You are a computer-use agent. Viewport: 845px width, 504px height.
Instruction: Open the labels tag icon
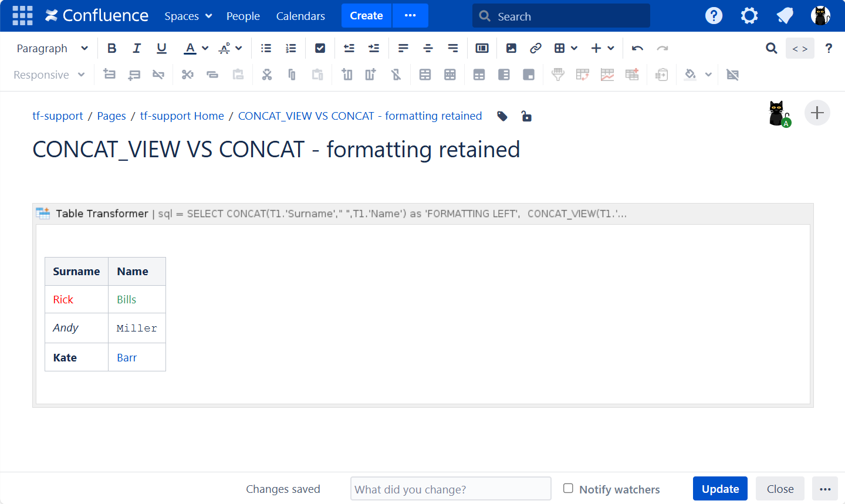(x=502, y=116)
